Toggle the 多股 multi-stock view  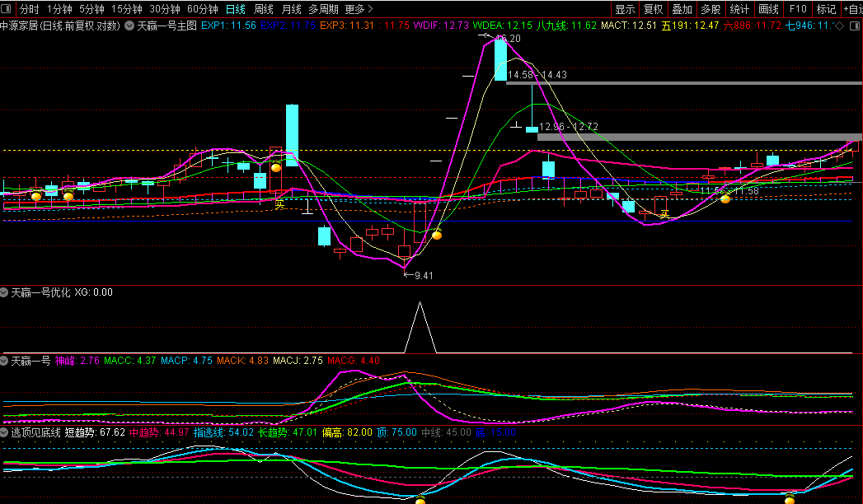[711, 9]
